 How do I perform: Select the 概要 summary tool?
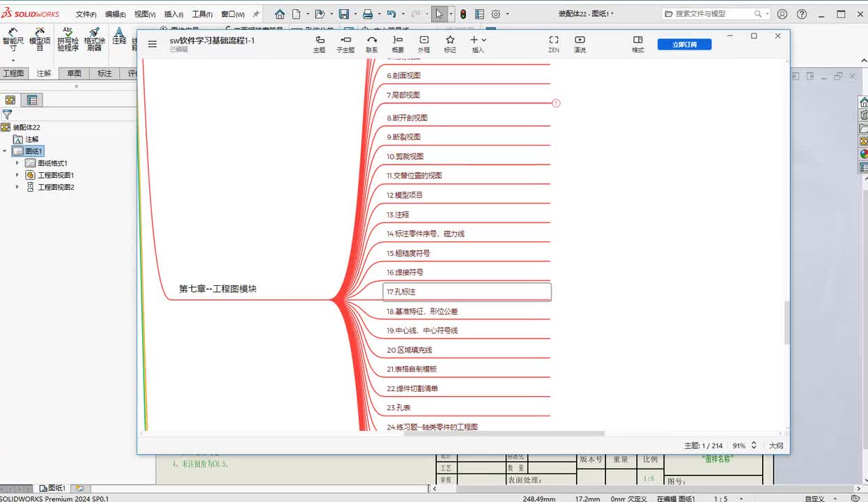tap(398, 44)
